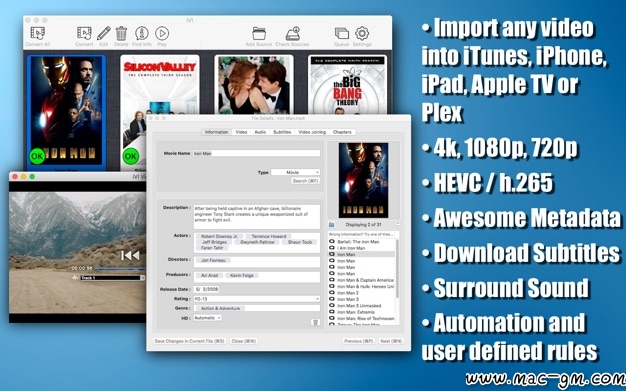Screen dimensions: 626x391
Task: Click the Add Source folder icon
Action: tap(259, 34)
